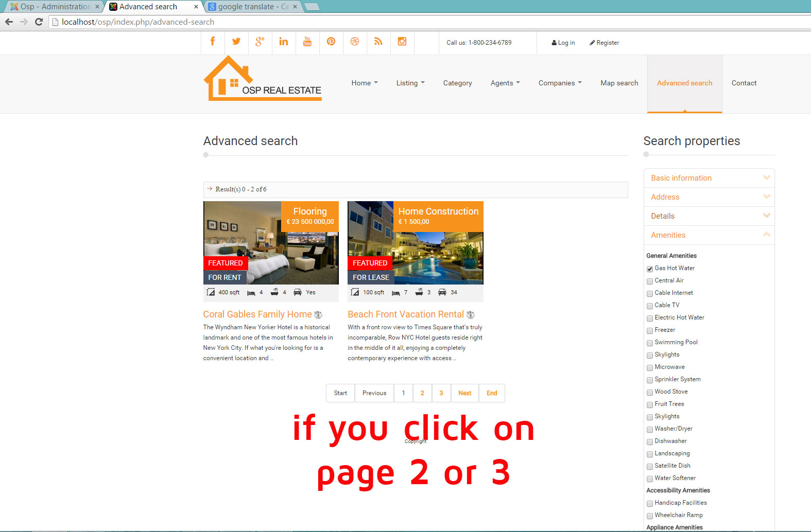The width and height of the screenshot is (811, 532).
Task: Click the Facebook icon in the top bar
Action: tap(213, 42)
